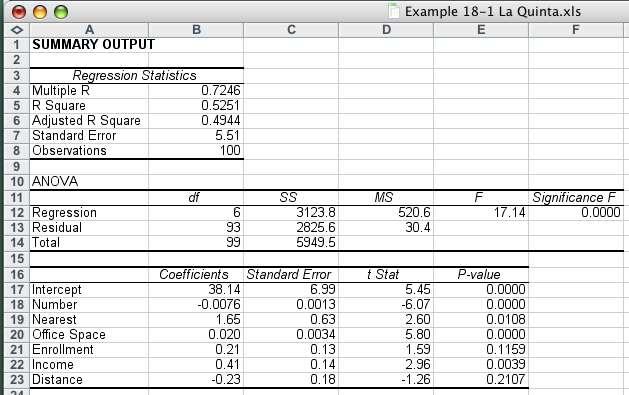This screenshot has height=395, width=629.
Task: Select column C header
Action: pyautogui.click(x=291, y=30)
